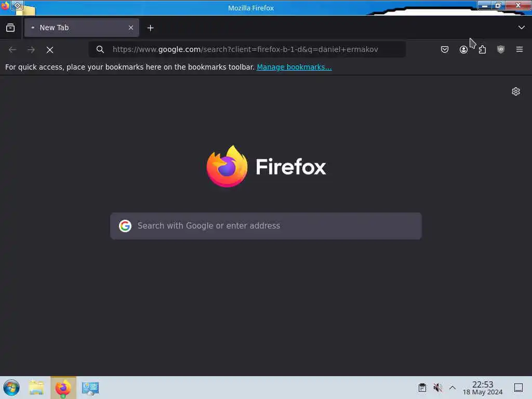
Task: Save page to Pocket
Action: click(x=445, y=49)
